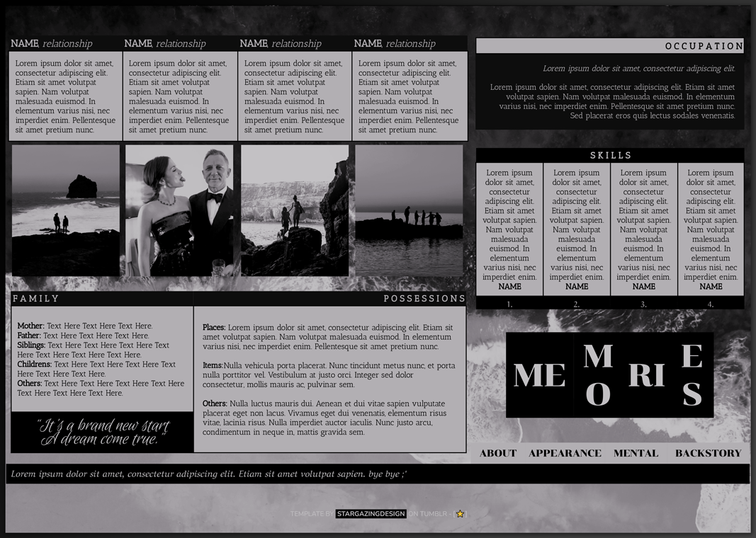Click the 'Mother:' label in Family
This screenshot has width=756, height=538.
coord(31,326)
